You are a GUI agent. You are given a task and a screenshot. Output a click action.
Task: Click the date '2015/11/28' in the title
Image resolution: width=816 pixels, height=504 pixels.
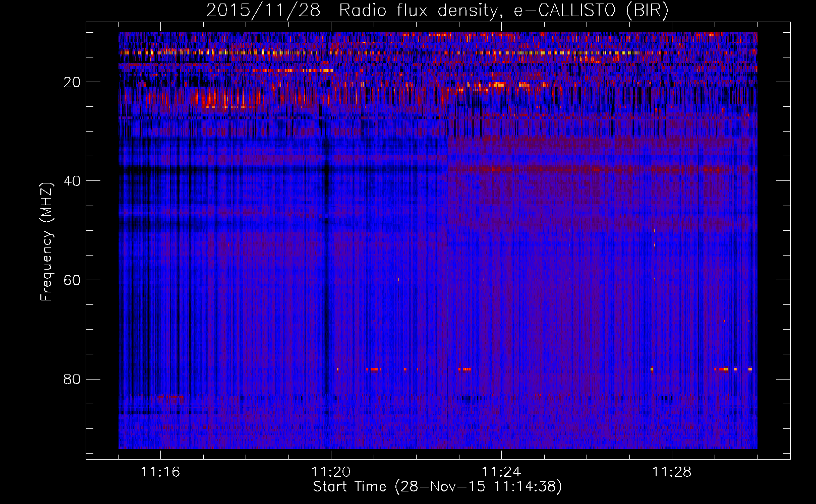(x=263, y=11)
